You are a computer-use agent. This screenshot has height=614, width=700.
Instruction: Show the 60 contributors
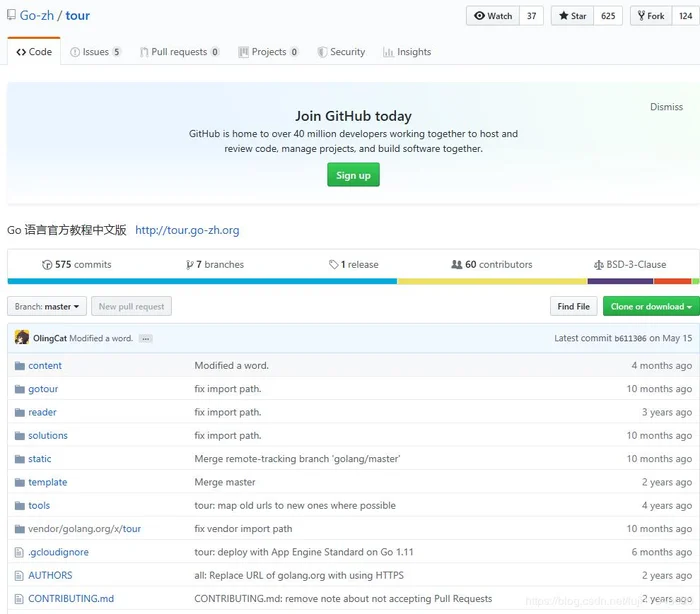tap(492, 264)
